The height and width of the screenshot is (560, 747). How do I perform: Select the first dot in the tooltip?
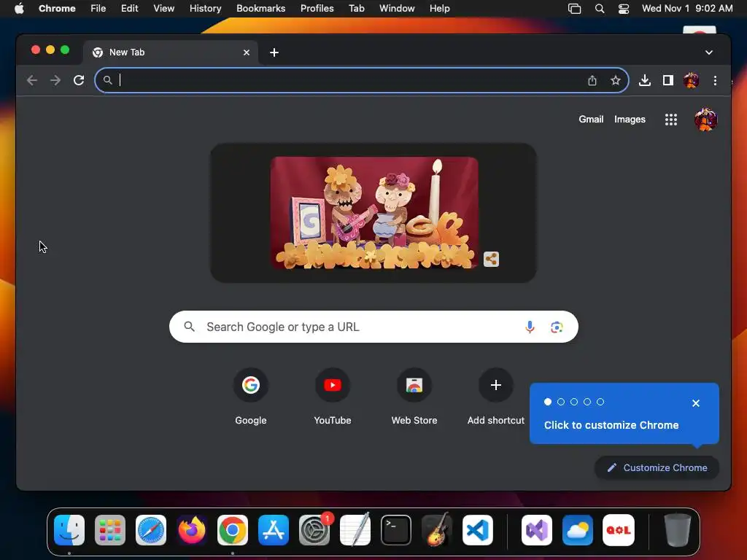click(x=548, y=402)
